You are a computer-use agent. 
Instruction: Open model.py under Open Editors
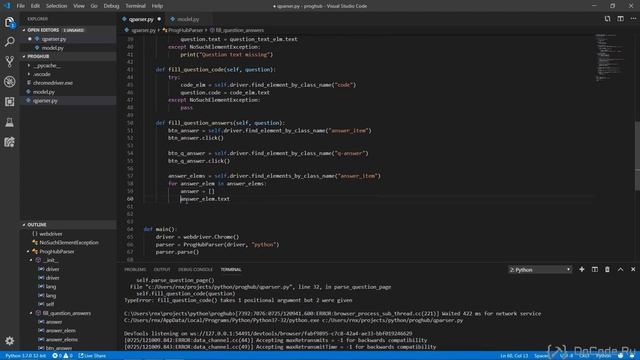[68, 48]
